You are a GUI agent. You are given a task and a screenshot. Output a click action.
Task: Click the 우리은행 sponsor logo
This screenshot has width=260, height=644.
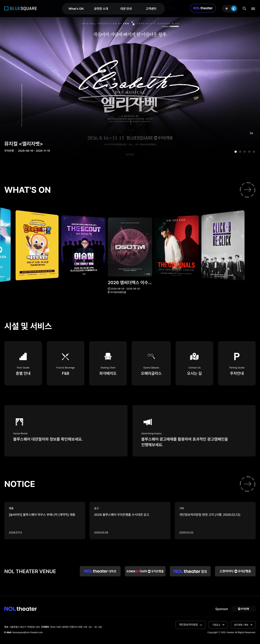pos(243,609)
